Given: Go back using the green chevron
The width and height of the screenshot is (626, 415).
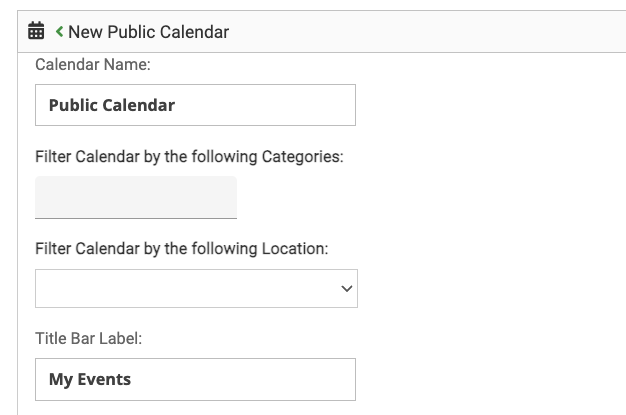Looking at the screenshot, I should pos(60,32).
